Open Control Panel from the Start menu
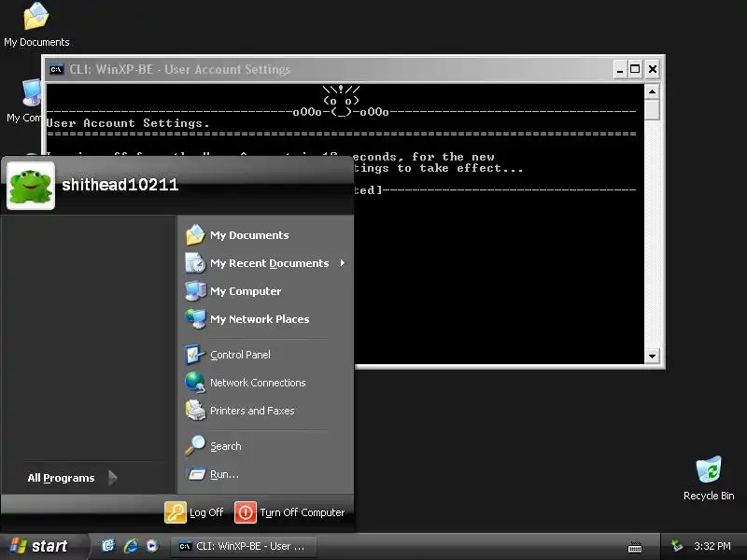 click(x=265, y=355)
